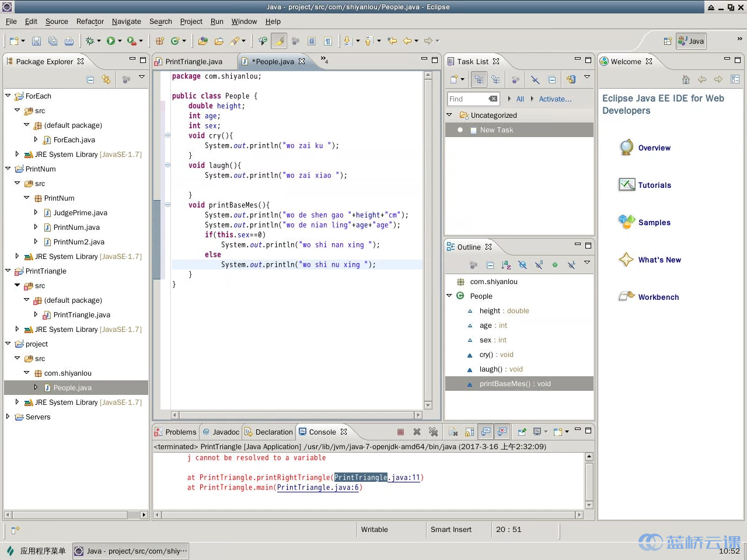Click Remove All Terminated Launches in Console
Screen dimensions: 747x560
pos(433,432)
